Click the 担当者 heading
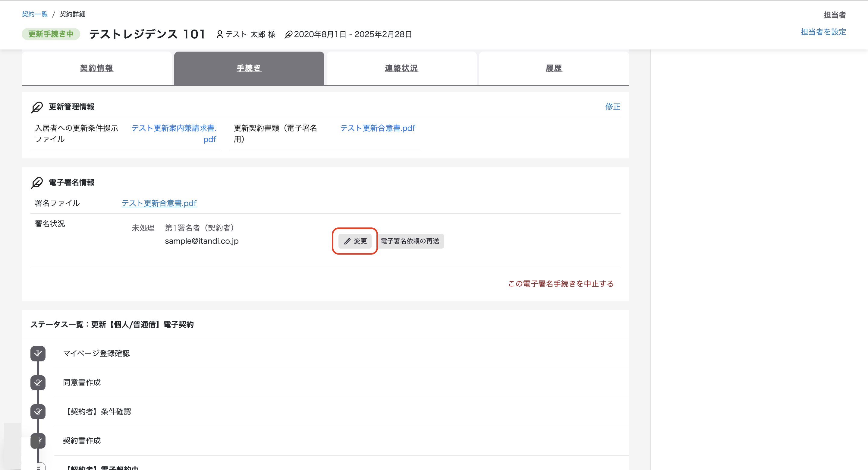 835,15
